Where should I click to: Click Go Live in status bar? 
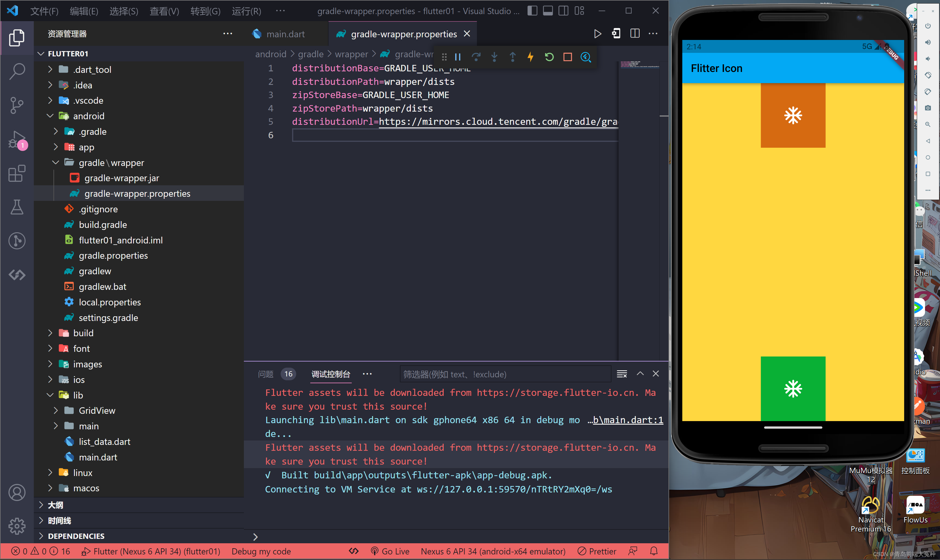[x=390, y=551]
